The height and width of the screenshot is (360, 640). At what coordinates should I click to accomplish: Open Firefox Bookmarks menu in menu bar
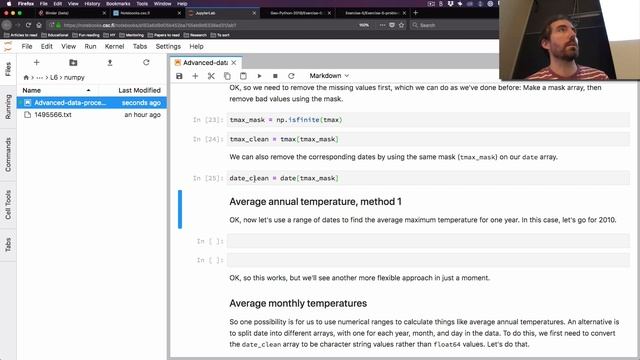118,4
